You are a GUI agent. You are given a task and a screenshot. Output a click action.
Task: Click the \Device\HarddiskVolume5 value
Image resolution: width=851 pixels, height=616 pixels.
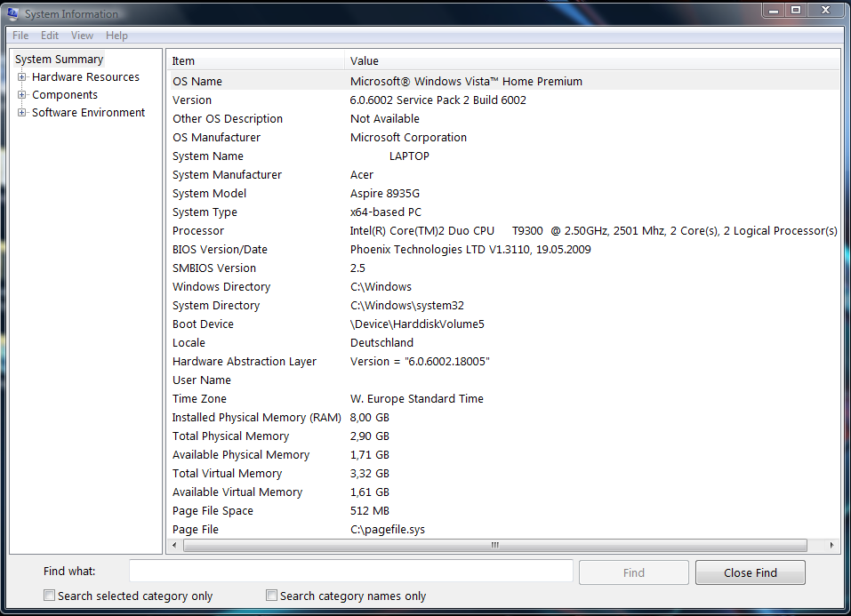coord(417,324)
